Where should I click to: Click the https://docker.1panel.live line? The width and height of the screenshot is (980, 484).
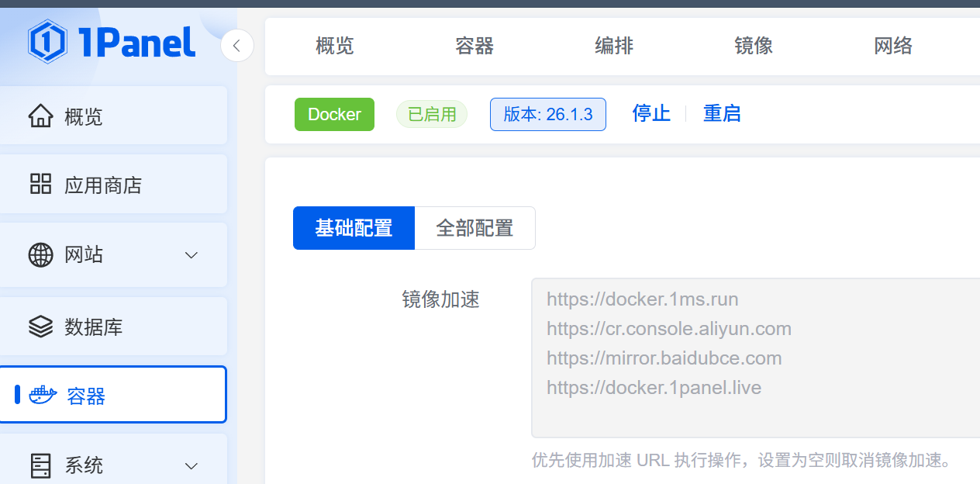[654, 387]
